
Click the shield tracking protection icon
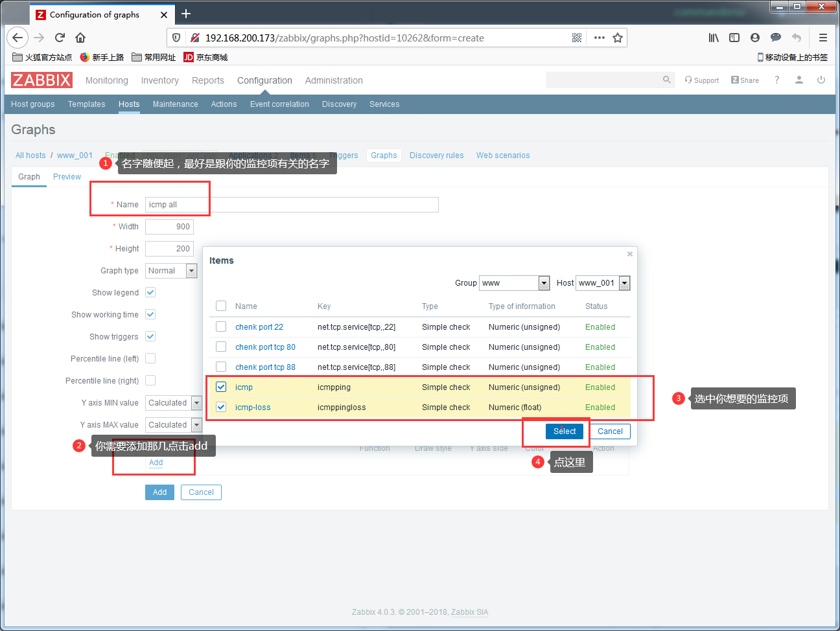(176, 38)
